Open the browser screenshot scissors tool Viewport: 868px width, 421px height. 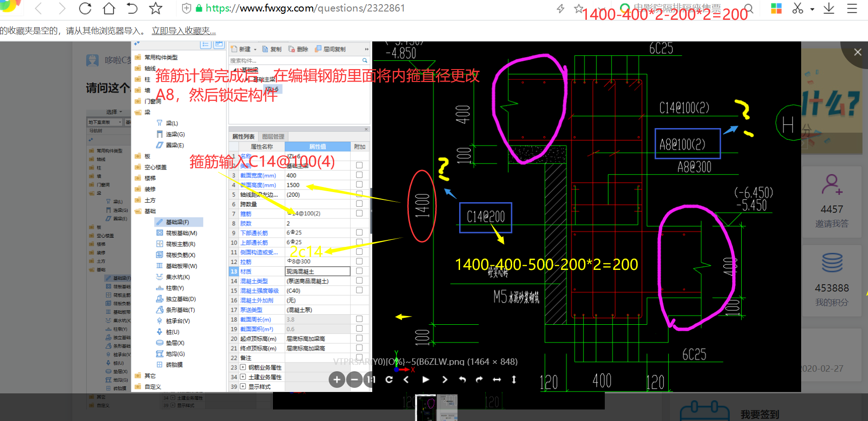797,8
